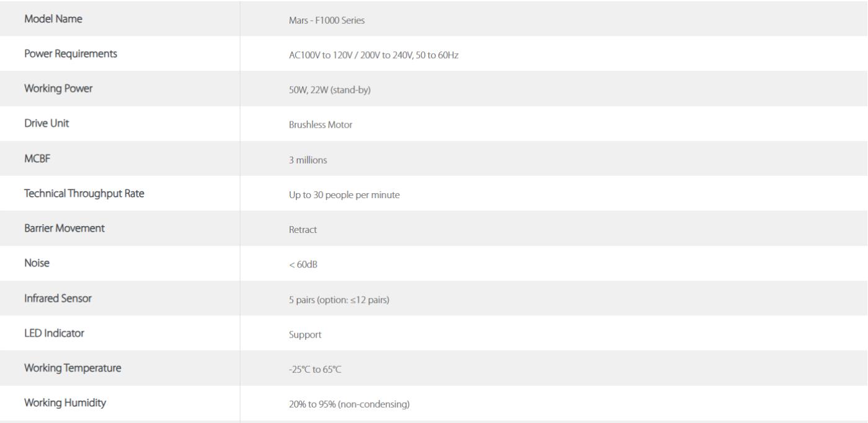Click the Infrared Sensor label

point(58,298)
